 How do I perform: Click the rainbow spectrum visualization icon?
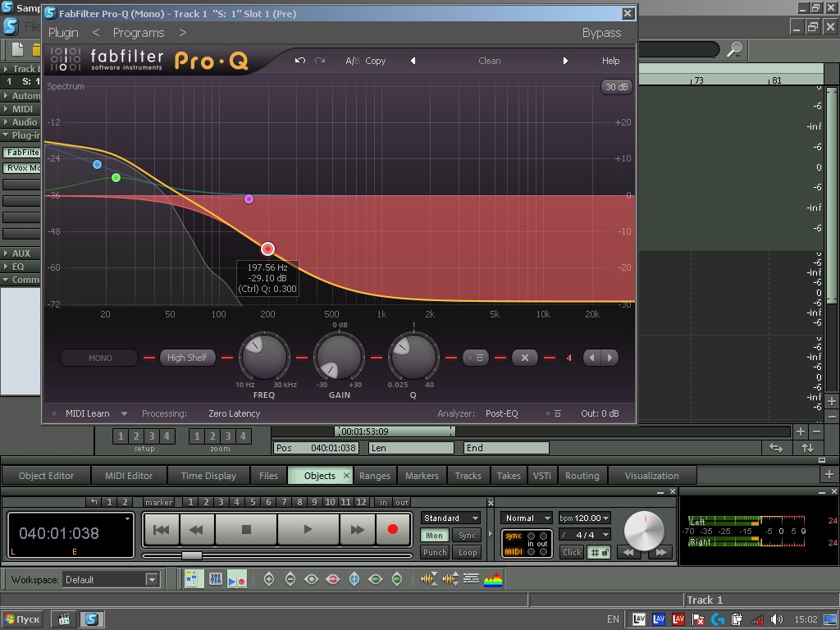coord(493,579)
